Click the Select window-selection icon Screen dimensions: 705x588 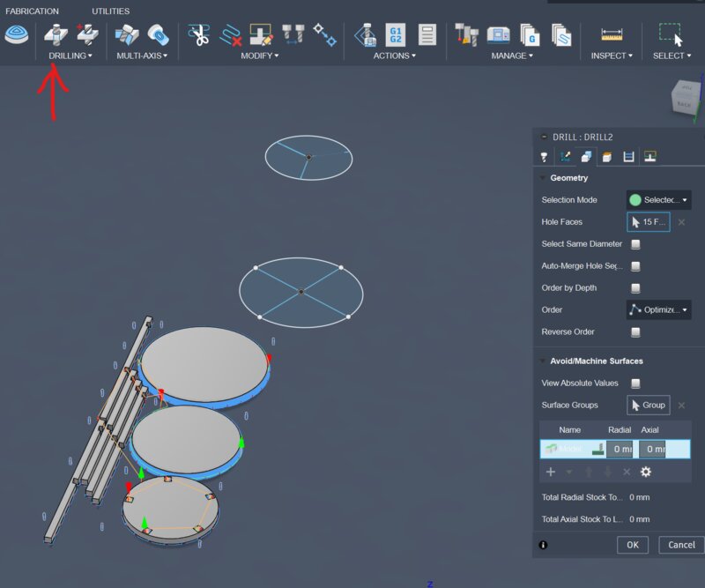pos(671,34)
